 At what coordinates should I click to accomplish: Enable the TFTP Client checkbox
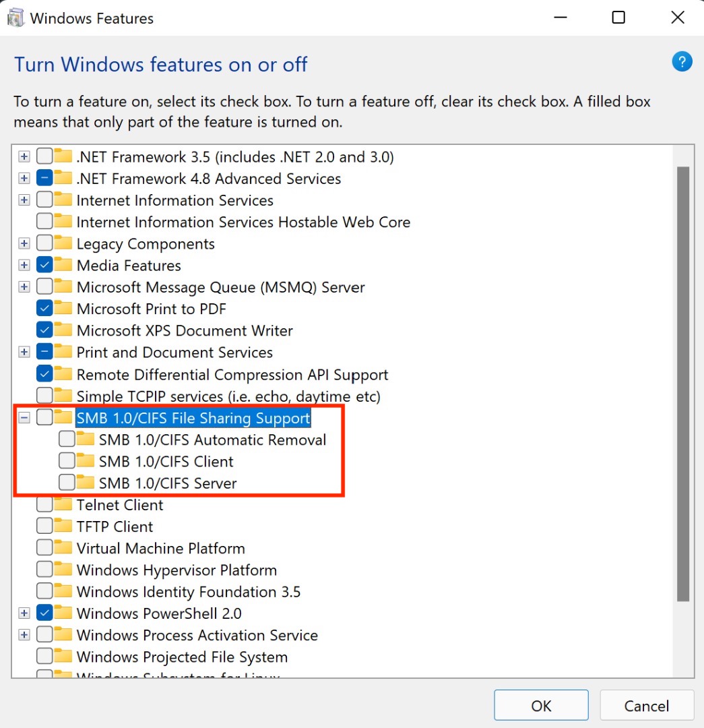tap(44, 526)
